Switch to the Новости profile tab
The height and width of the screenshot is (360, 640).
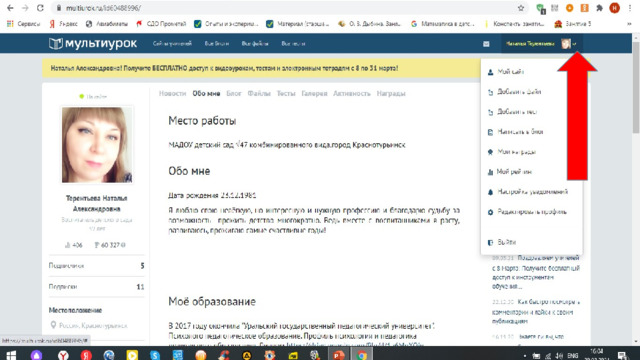click(172, 93)
